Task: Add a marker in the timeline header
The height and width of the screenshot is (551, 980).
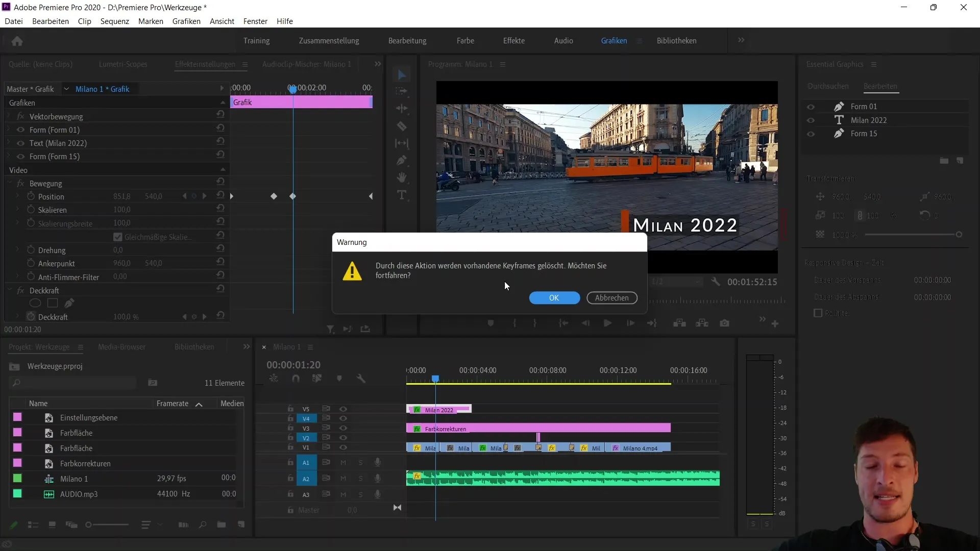Action: (339, 379)
